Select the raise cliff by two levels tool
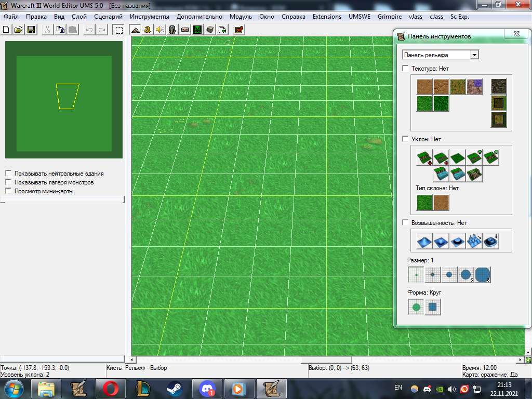The image size is (532, 399). [490, 157]
